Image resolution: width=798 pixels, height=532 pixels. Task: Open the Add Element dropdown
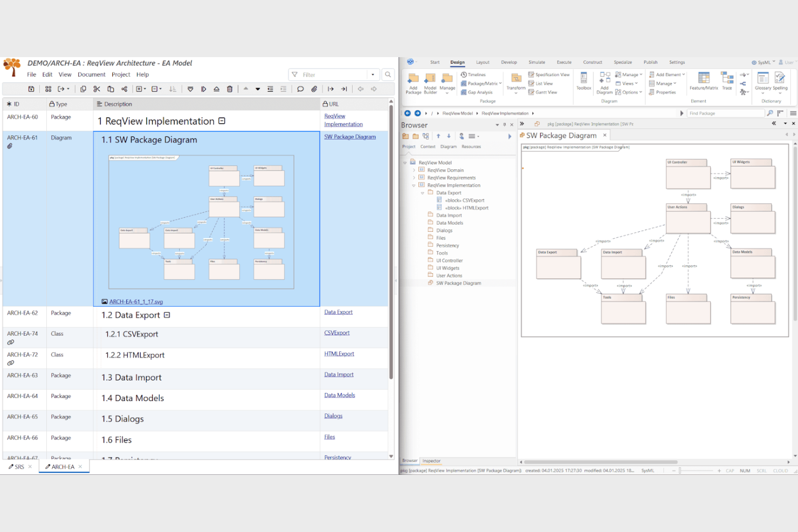pos(667,75)
